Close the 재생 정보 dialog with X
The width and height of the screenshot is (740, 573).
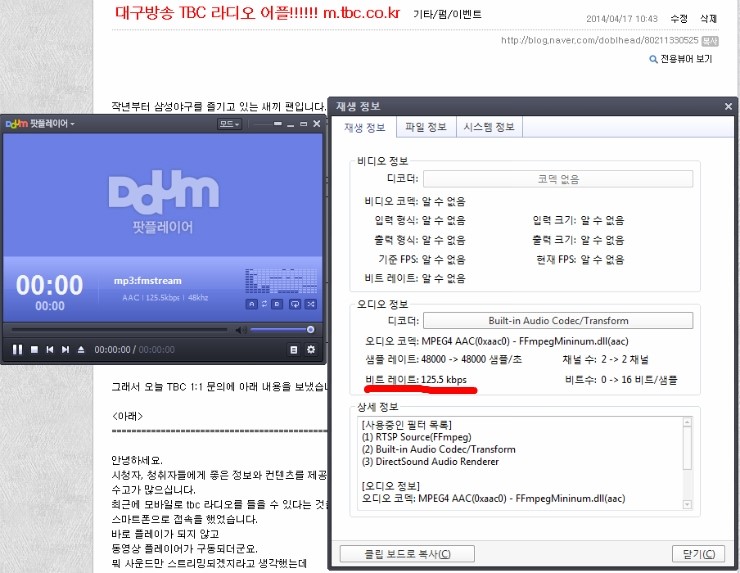coord(728,106)
